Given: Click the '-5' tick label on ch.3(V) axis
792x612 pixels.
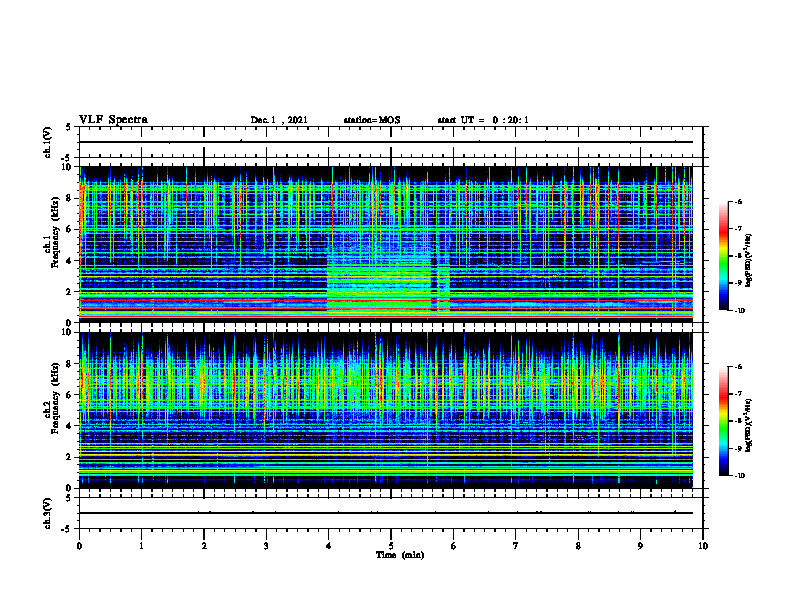Looking at the screenshot, I should (x=67, y=529).
